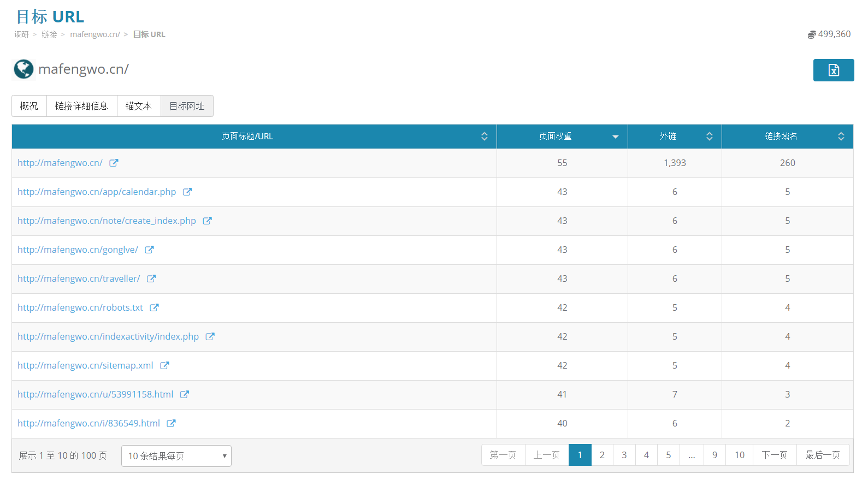Go to page 5

(x=669, y=455)
